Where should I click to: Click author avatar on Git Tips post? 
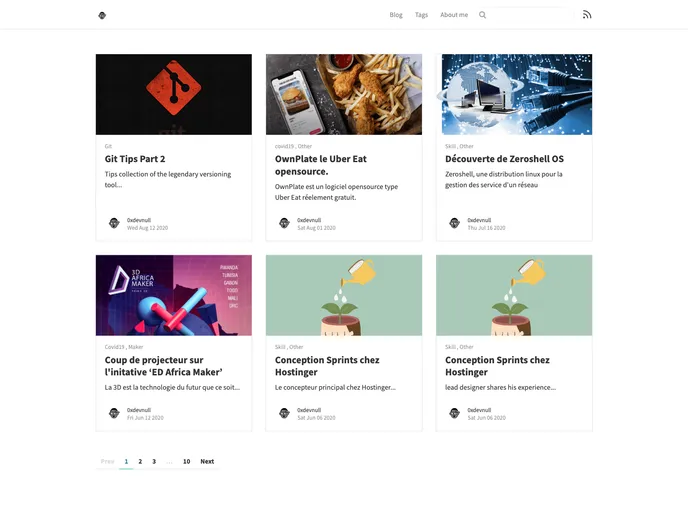(114, 223)
